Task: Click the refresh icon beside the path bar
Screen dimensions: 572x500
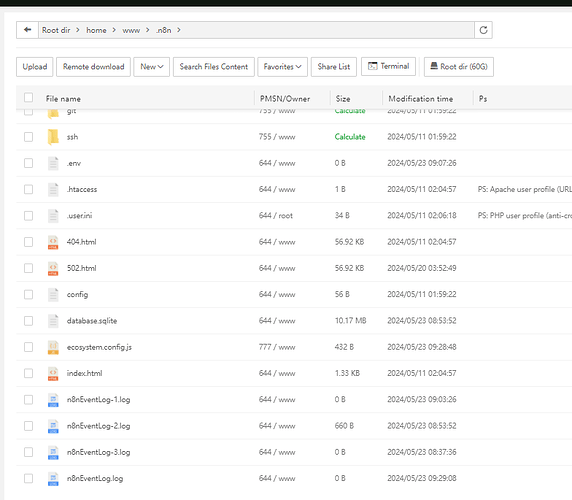Action: click(483, 30)
